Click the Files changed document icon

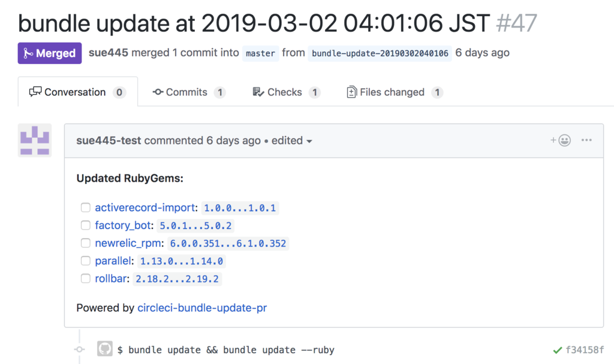pos(352,92)
